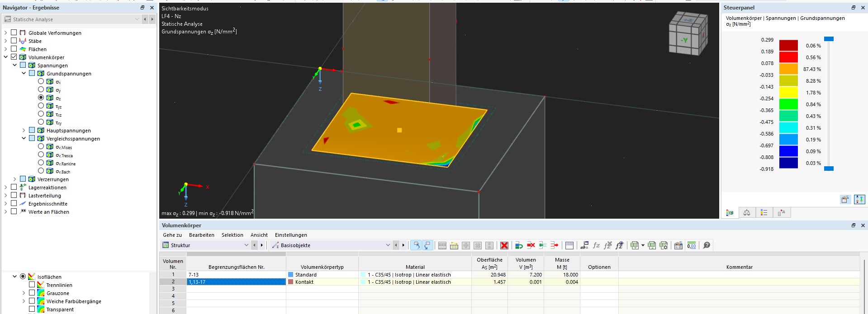Enable the Globale Verformungen checkbox
This screenshot has height=314, width=868.
[14, 33]
